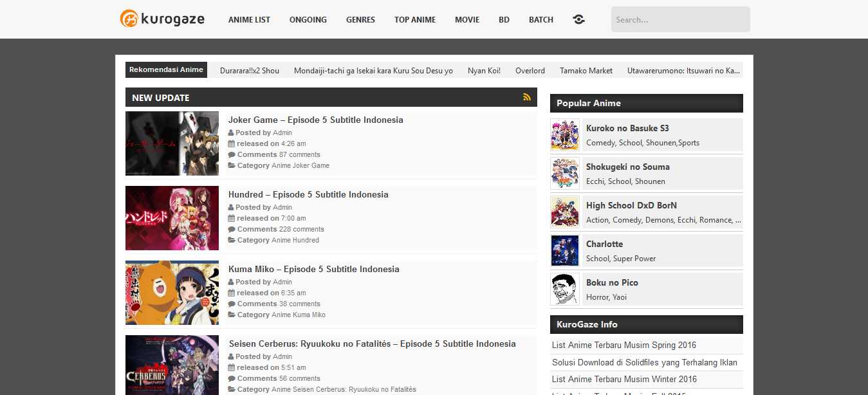Click release time '6:35 am'
Screen dimensions: 868x395
coord(293,293)
